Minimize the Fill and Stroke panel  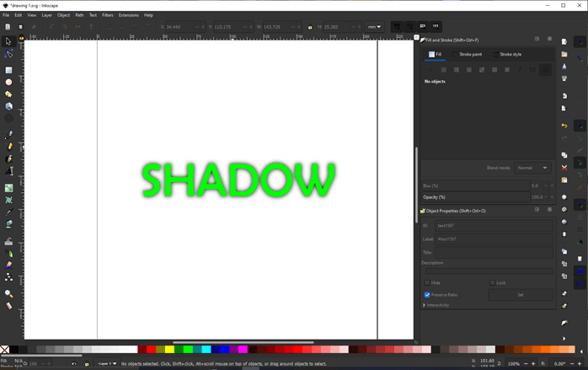tap(537, 39)
